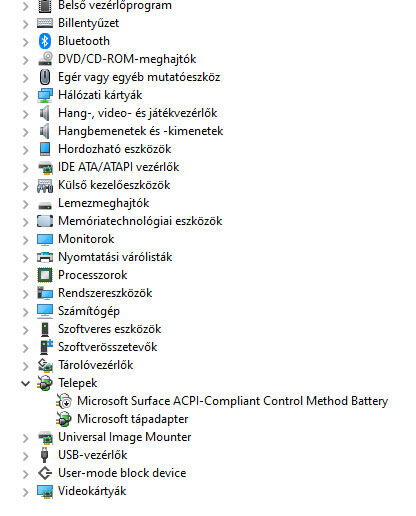Screen dimensions: 416x516
Task: Click the mouse icon beside Egér vagy egyéb mutatóeszköz
Action: pyautogui.click(x=45, y=77)
